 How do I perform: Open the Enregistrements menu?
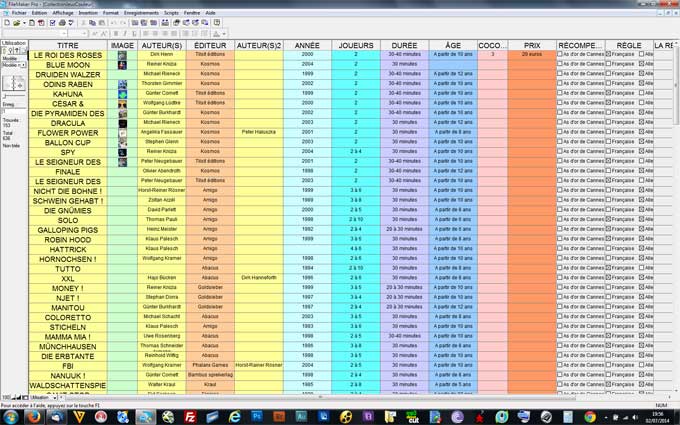pos(142,13)
